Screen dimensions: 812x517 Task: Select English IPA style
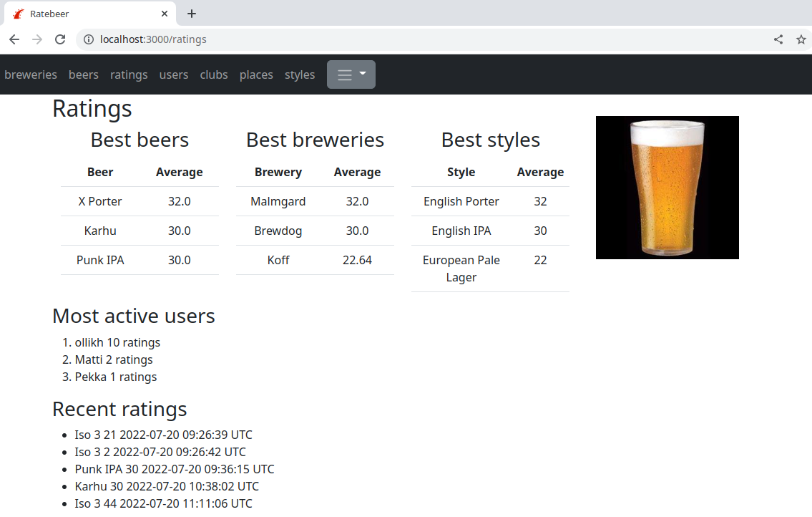click(461, 231)
